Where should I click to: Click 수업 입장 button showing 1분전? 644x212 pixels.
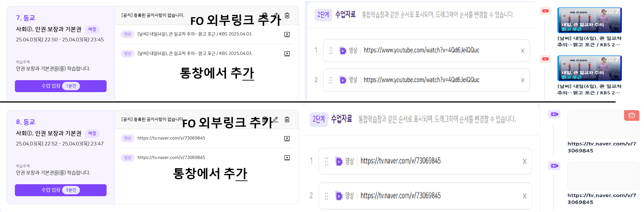point(60,86)
